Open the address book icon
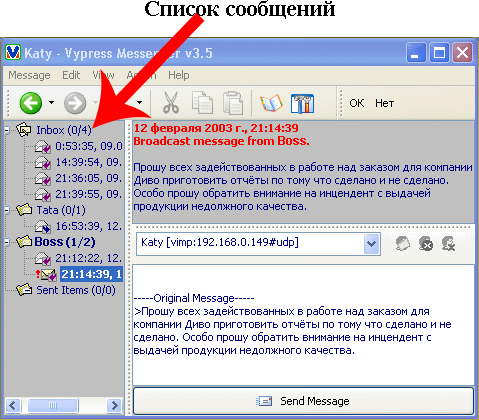Image resolution: width=479 pixels, height=420 pixels. click(271, 103)
